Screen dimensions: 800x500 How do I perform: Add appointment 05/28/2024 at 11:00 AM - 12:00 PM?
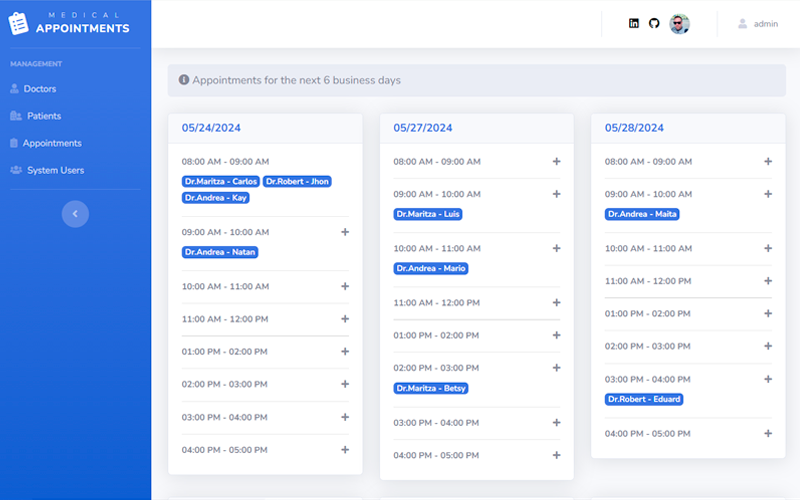768,281
